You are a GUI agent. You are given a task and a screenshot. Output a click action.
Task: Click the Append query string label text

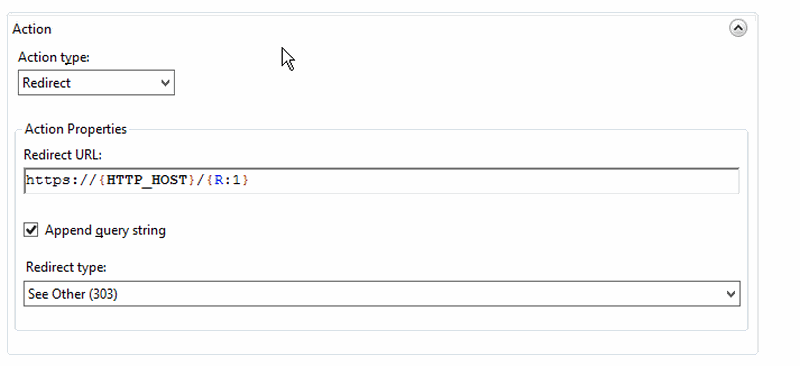point(105,230)
